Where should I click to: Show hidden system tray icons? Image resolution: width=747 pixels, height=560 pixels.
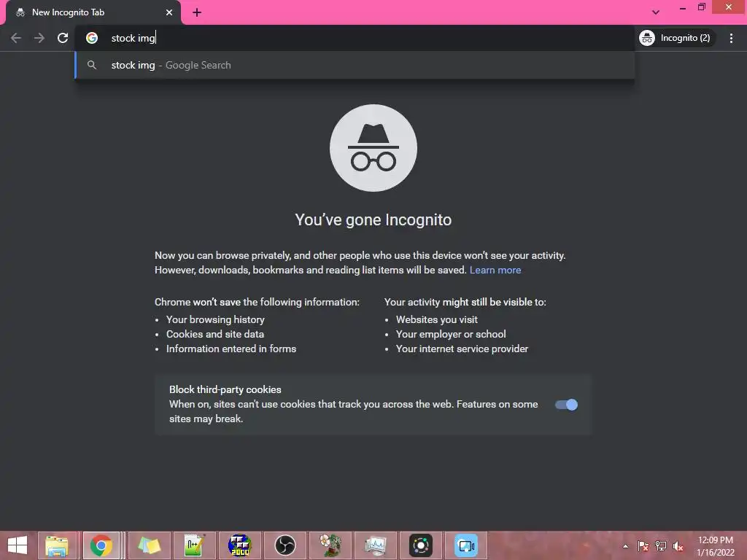point(625,546)
